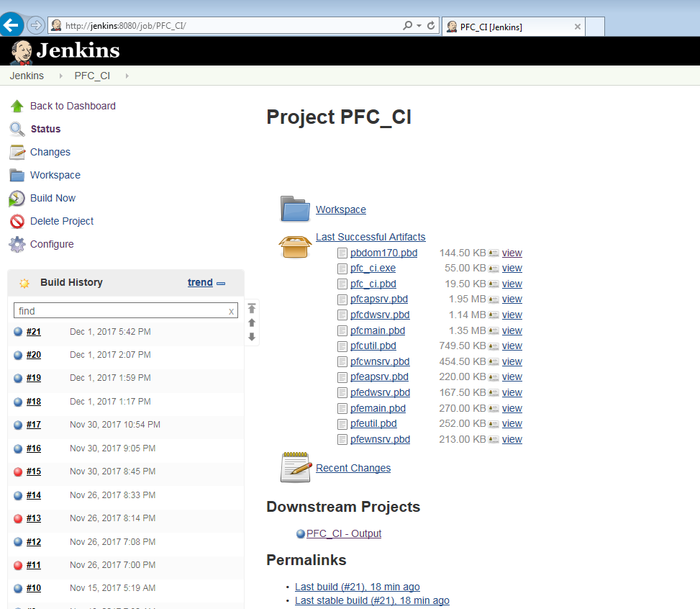Image resolution: width=700 pixels, height=609 pixels.
Task: Open build #17 link
Action: (x=34, y=425)
